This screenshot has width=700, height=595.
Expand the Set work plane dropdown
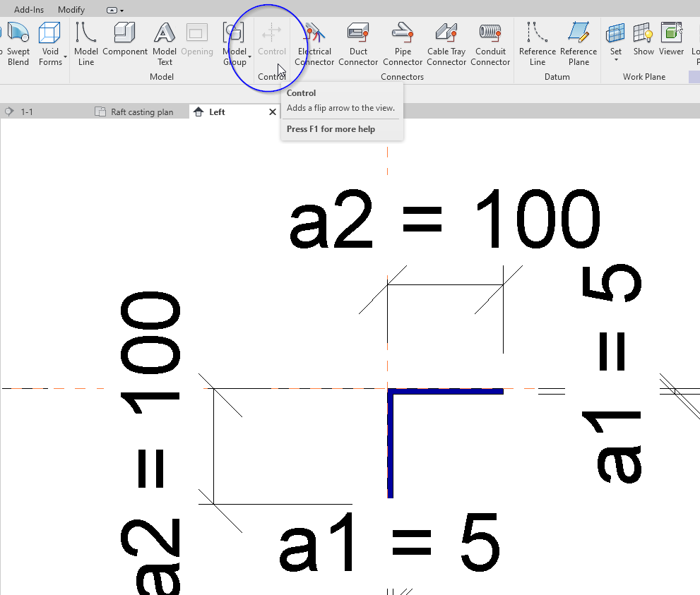click(615, 59)
